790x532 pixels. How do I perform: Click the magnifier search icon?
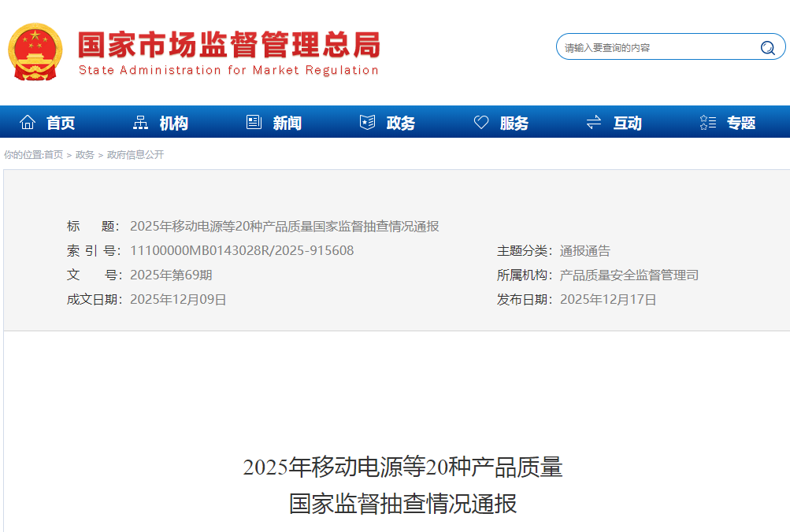click(767, 48)
